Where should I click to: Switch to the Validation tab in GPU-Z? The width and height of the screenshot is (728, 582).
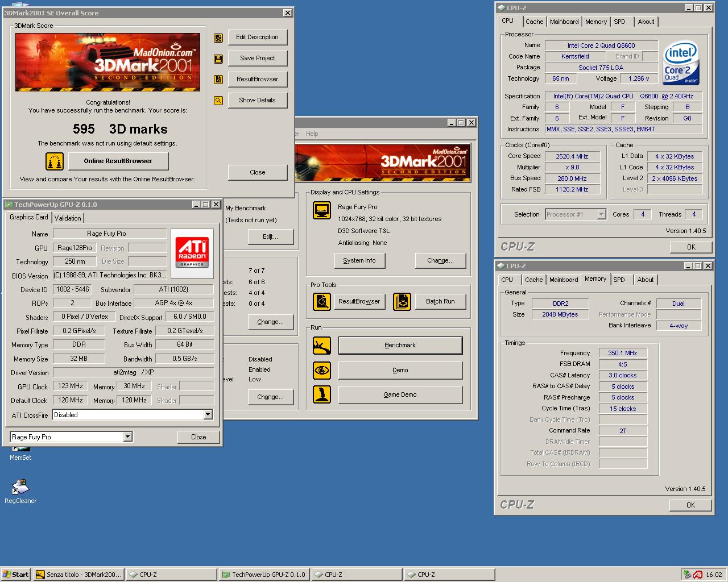click(x=68, y=218)
